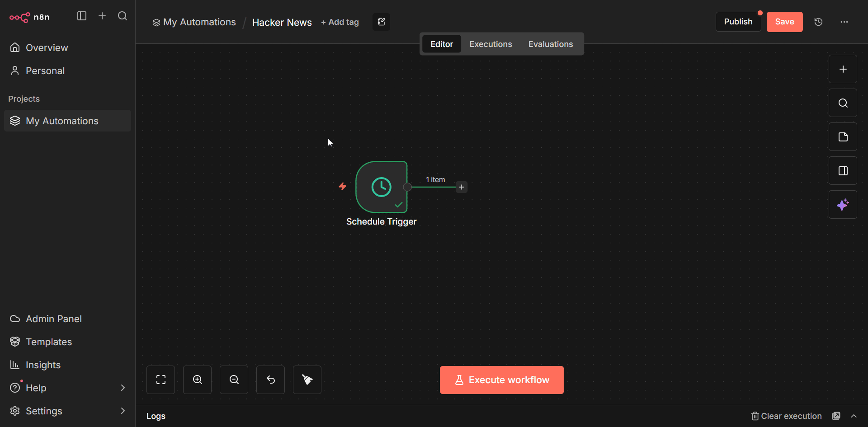Expand the Help submenu chevron
Screen dimensions: 868x427
[123, 388]
